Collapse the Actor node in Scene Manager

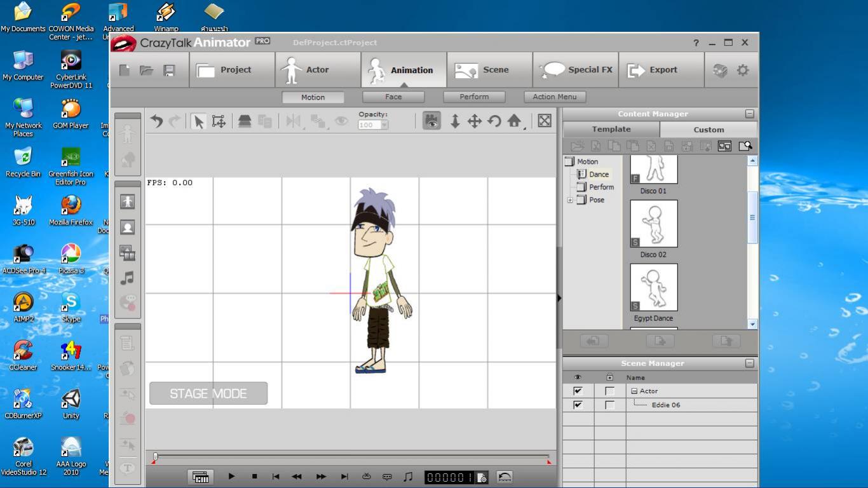(x=634, y=391)
